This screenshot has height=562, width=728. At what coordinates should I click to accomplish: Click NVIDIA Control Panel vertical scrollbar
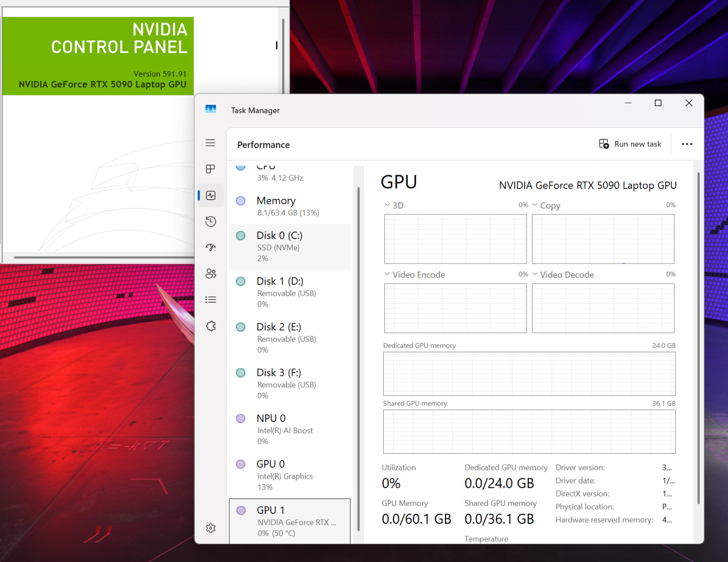point(283,56)
